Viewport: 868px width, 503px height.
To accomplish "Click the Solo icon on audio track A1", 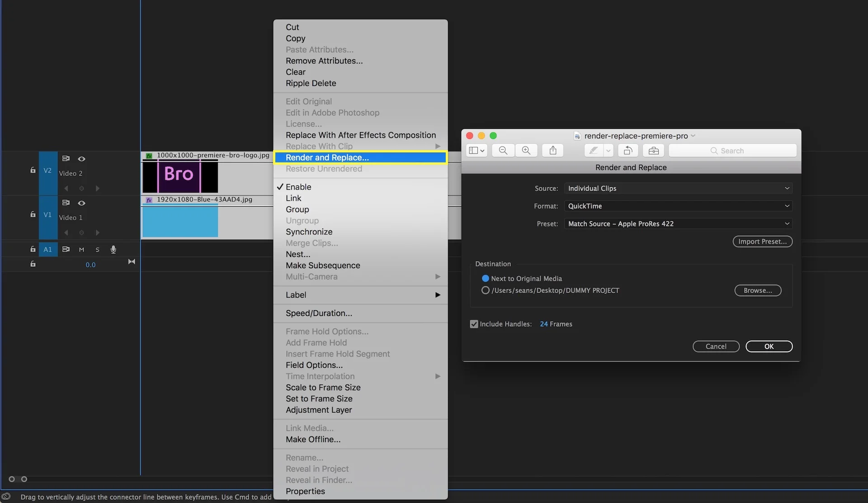I will [x=97, y=249].
